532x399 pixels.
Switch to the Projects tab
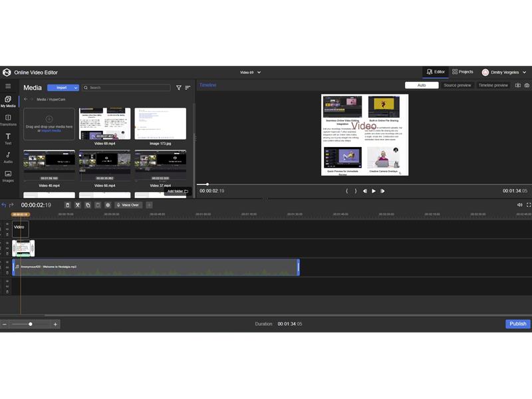(x=462, y=72)
